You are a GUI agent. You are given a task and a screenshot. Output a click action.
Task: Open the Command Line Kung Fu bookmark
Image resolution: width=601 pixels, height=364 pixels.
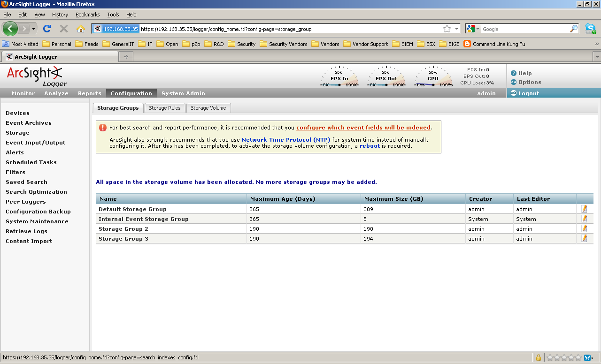(x=494, y=44)
